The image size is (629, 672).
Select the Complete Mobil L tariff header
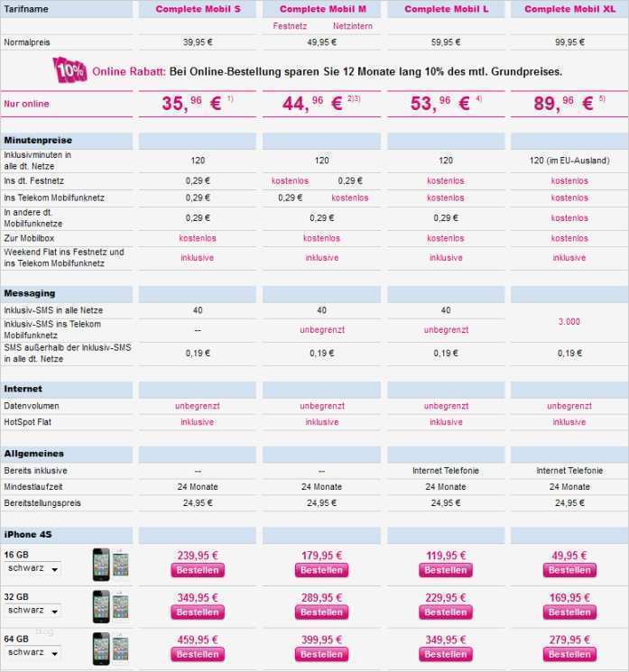click(447, 9)
